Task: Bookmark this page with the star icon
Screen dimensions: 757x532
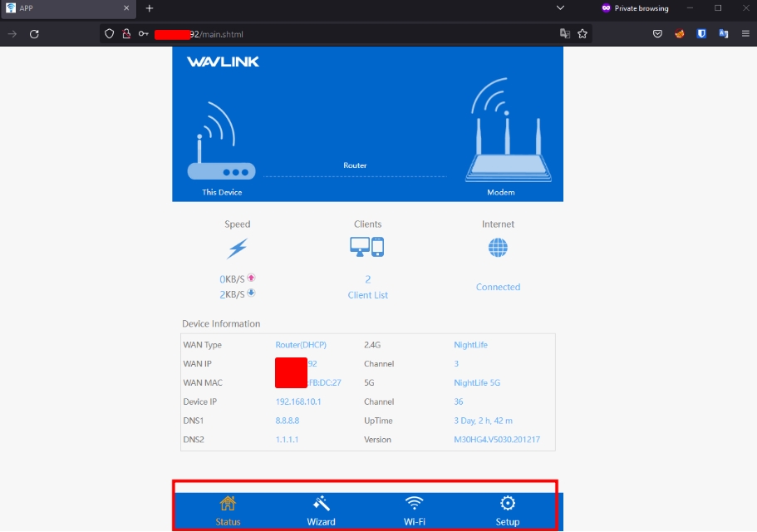Action: pyautogui.click(x=582, y=34)
